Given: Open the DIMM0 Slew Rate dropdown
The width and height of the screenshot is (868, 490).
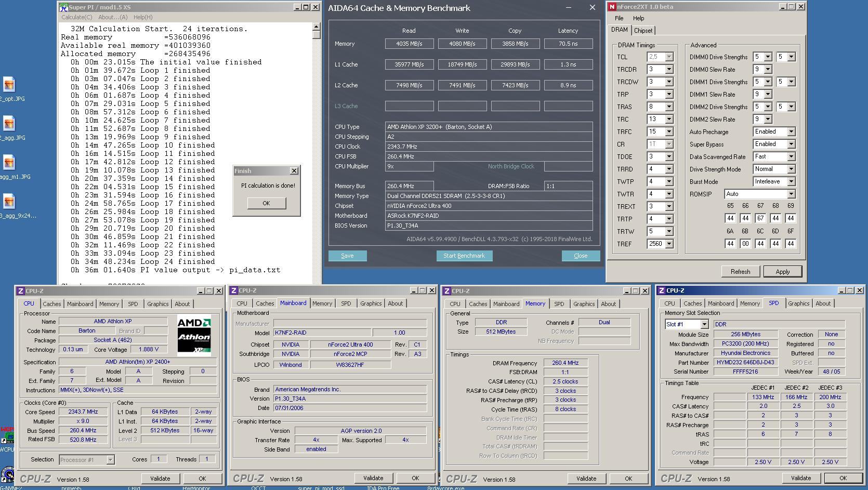Looking at the screenshot, I should point(768,69).
